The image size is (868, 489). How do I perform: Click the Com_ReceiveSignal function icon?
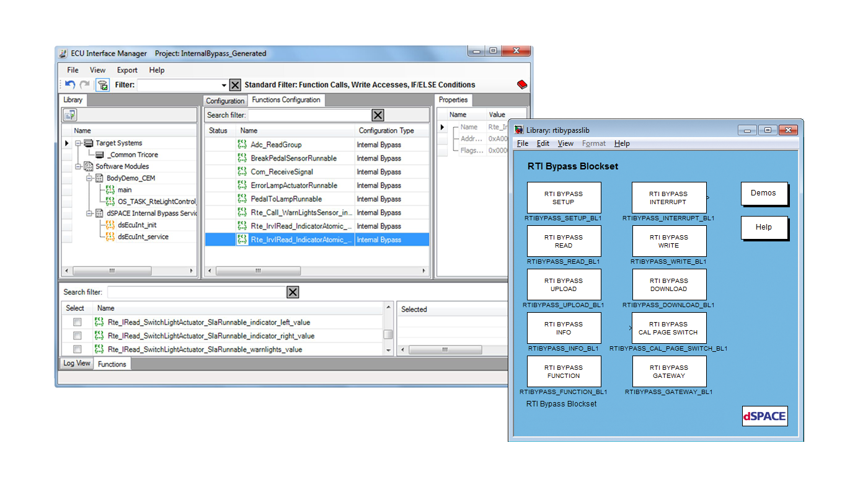click(x=242, y=171)
